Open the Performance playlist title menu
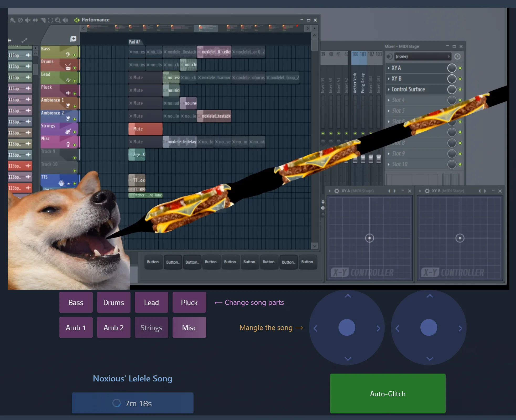The width and height of the screenshot is (516, 420). coord(95,20)
